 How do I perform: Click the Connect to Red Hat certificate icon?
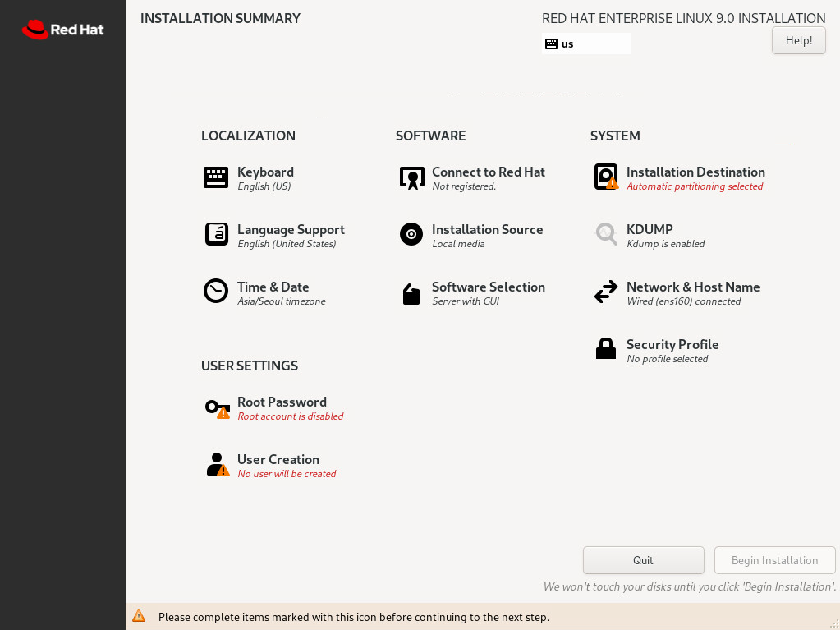click(x=411, y=178)
